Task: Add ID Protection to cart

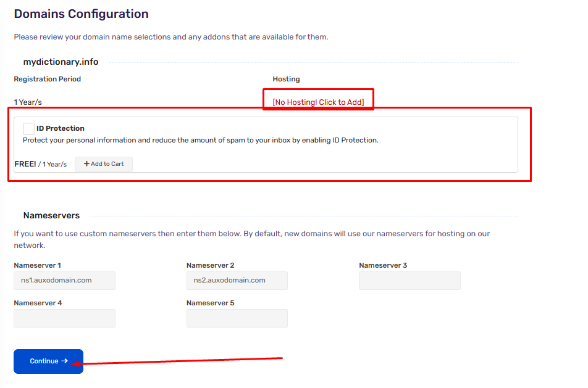Action: (104, 164)
